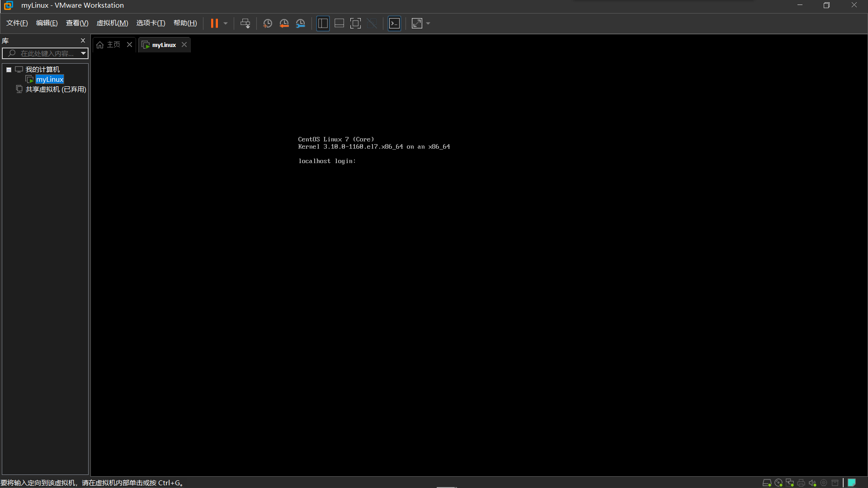Take a snapshot of the VM
The height and width of the screenshot is (488, 868).
267,23
